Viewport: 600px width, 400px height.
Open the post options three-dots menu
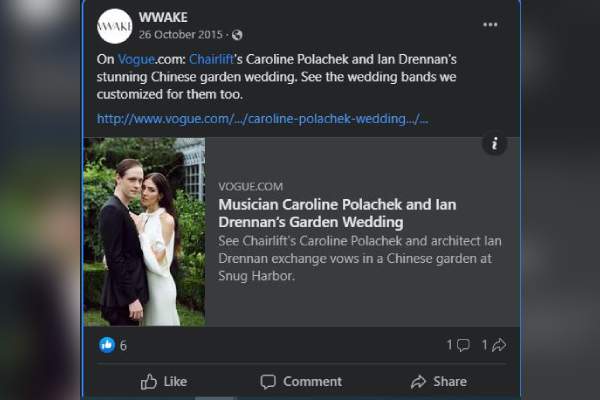(x=490, y=24)
